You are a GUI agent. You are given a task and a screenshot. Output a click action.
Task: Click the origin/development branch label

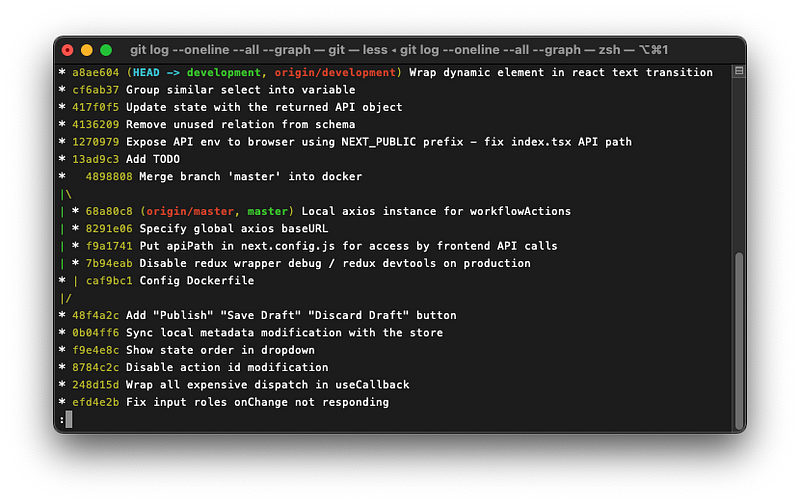click(335, 72)
